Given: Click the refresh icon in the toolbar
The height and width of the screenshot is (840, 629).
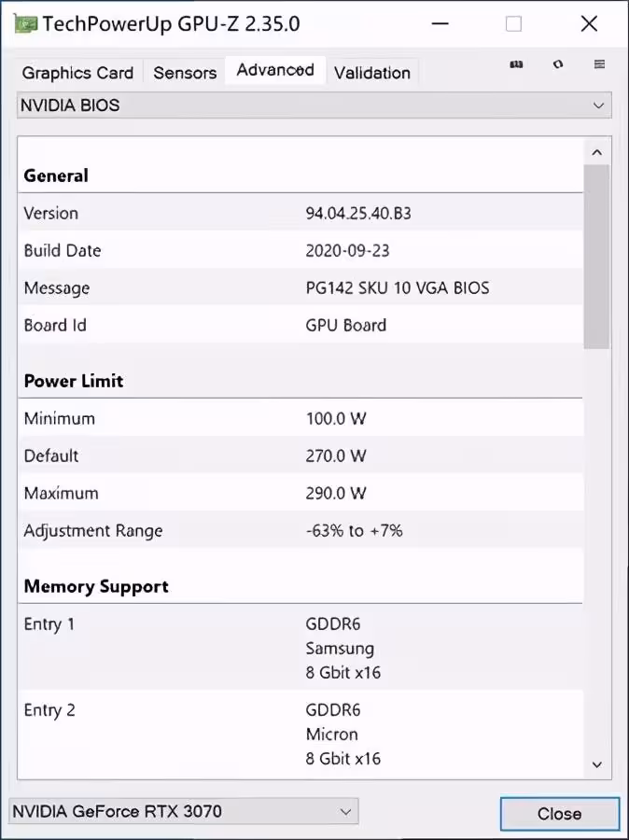Looking at the screenshot, I should (x=558, y=65).
